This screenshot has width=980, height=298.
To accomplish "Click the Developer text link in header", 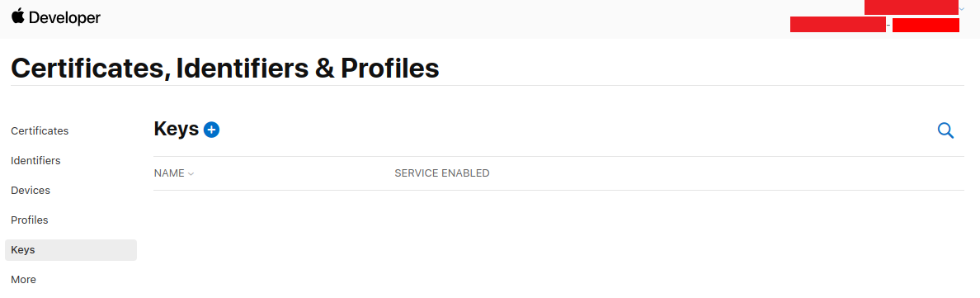I will click(x=64, y=18).
